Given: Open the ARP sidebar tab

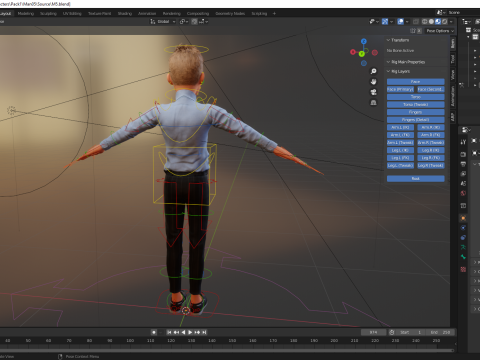Looking at the screenshot, I should pos(453,117).
